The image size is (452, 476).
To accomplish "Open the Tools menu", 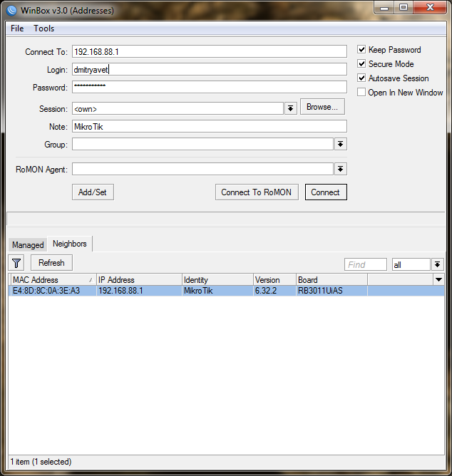I will (x=44, y=29).
